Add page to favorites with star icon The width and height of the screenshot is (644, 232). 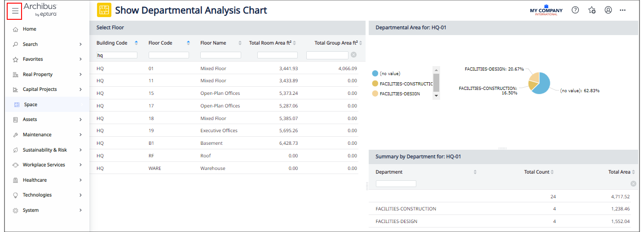click(592, 10)
